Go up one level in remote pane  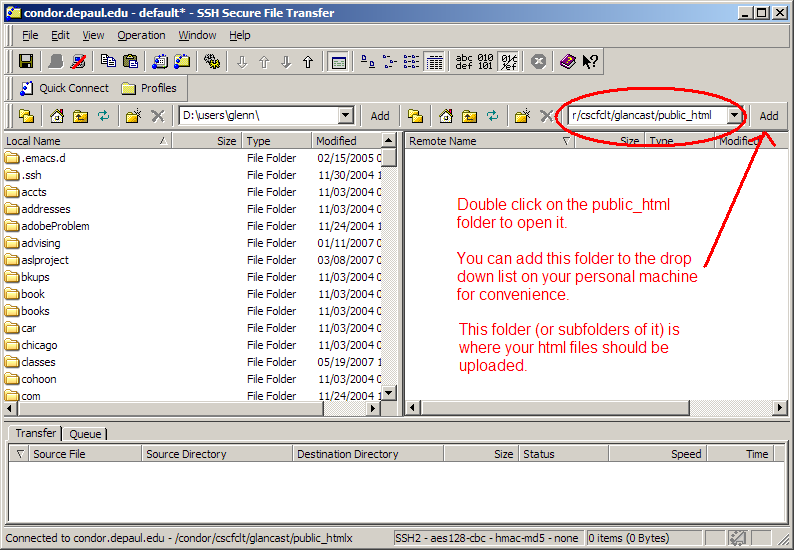(x=469, y=116)
